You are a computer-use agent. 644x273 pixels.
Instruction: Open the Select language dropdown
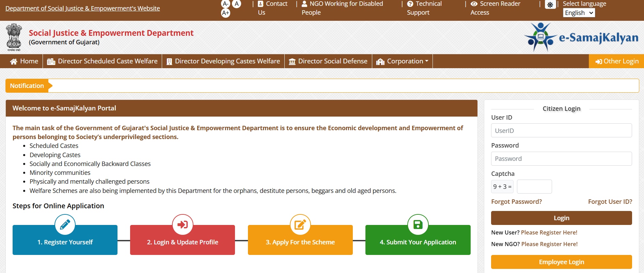(x=579, y=13)
